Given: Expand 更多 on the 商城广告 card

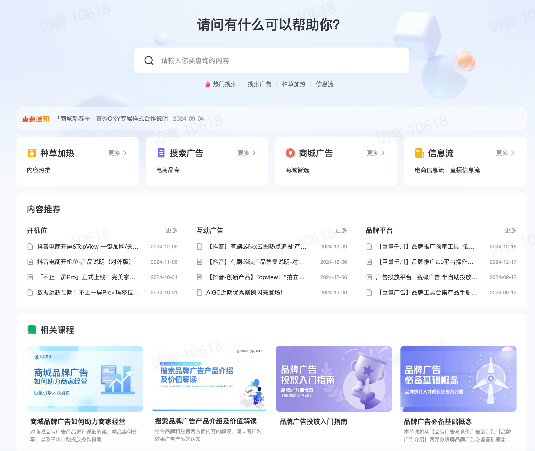Looking at the screenshot, I should coord(376,153).
